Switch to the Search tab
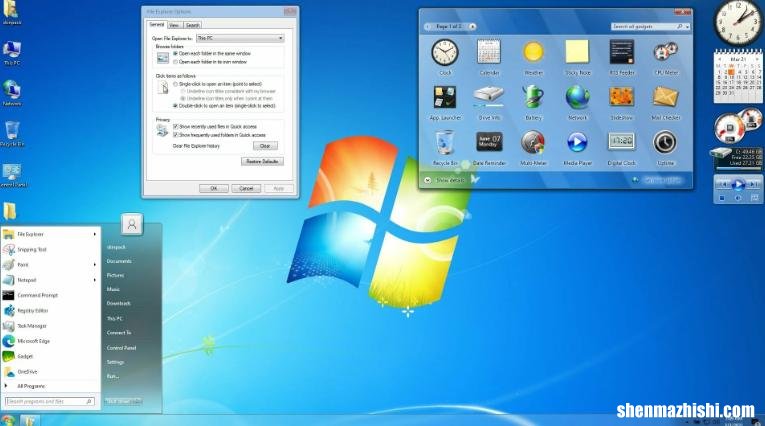The image size is (765, 426). 192,25
